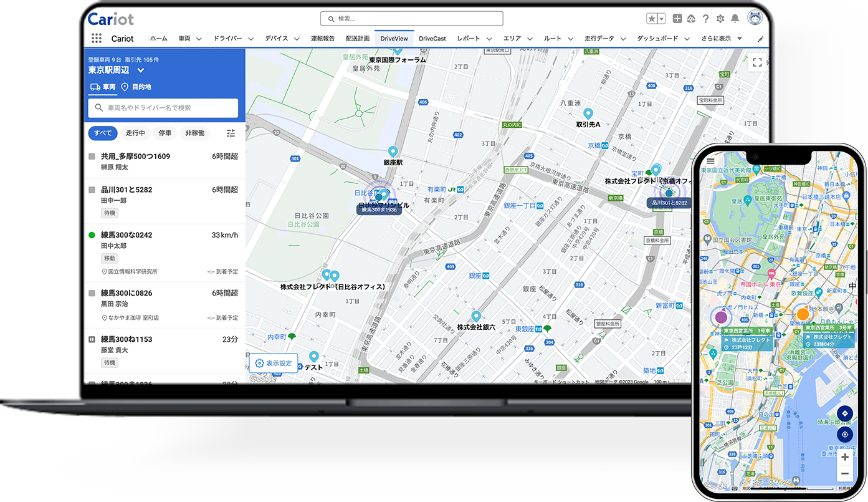The image size is (868, 502).
Task: Focus the global 検索 search field
Action: [x=411, y=19]
